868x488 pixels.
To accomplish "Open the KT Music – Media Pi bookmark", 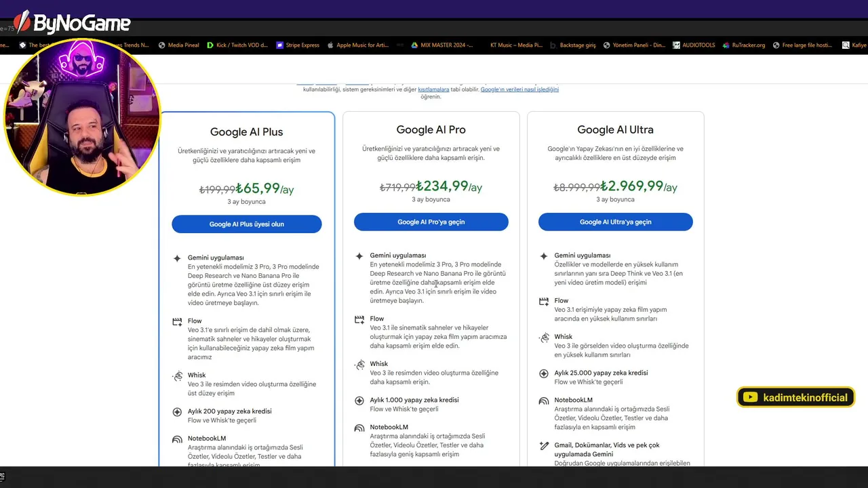I will (515, 45).
